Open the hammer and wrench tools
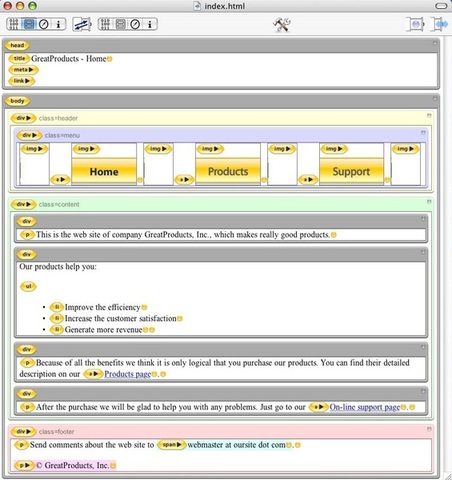The height and width of the screenshot is (480, 452). [282, 24]
